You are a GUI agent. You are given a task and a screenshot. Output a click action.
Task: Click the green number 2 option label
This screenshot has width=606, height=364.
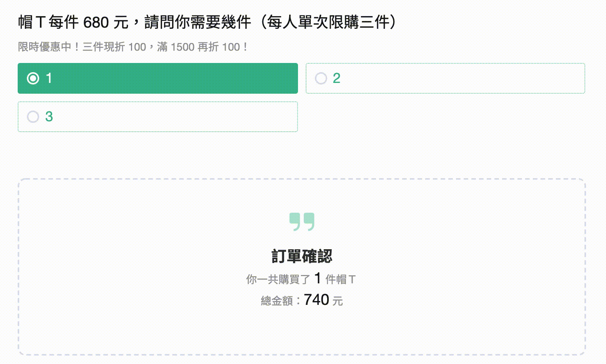point(336,78)
